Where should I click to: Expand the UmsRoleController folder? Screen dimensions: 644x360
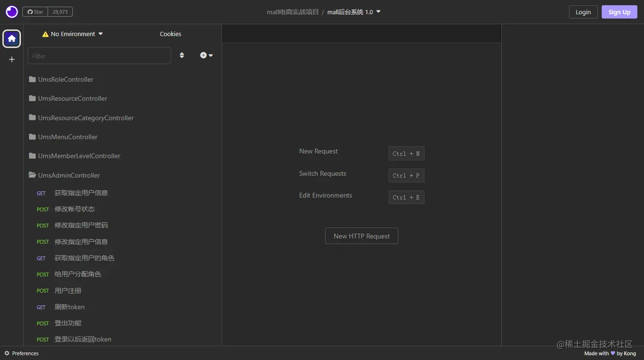(x=123, y=79)
